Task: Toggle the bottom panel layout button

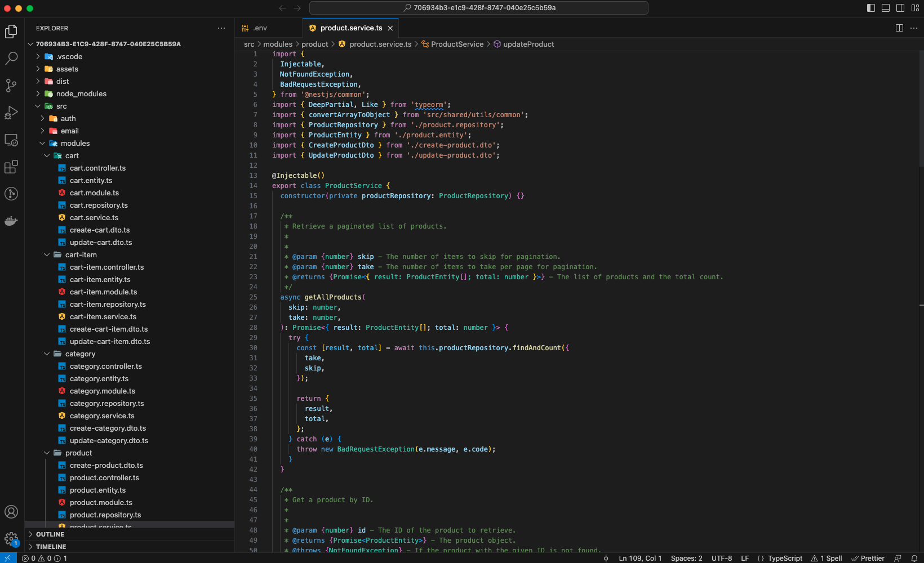Action: (x=886, y=8)
